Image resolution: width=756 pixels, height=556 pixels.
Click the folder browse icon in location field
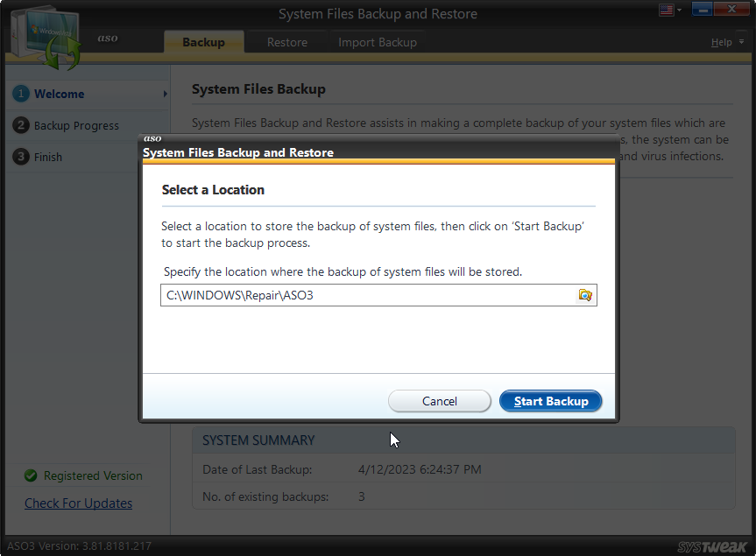point(585,295)
